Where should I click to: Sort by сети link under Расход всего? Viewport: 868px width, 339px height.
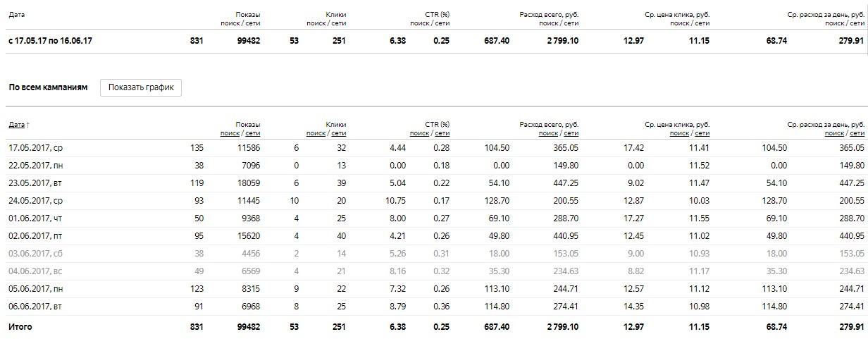571,132
